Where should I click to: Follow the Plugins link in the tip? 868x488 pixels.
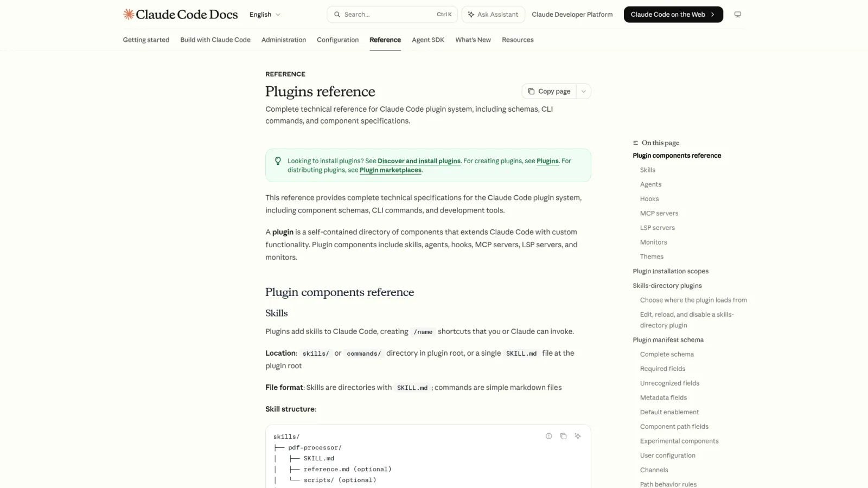tap(547, 161)
